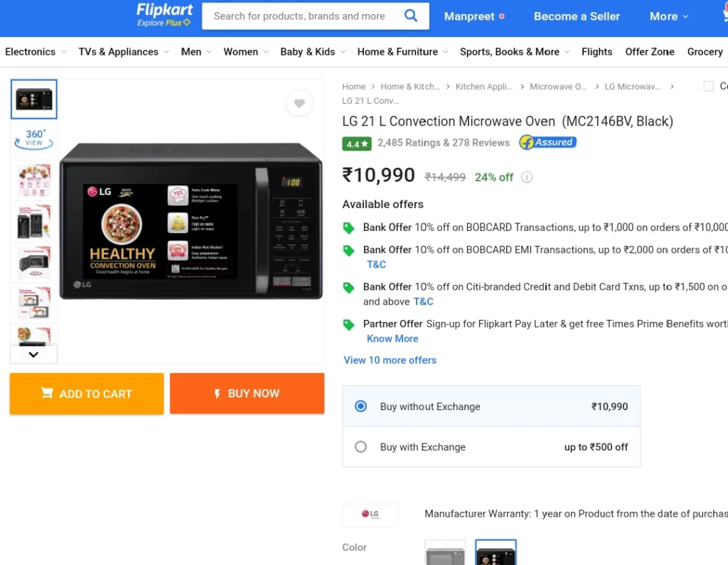The width and height of the screenshot is (728, 565).
Task: Click Home & Kitchen breadcrumb link
Action: coord(410,87)
